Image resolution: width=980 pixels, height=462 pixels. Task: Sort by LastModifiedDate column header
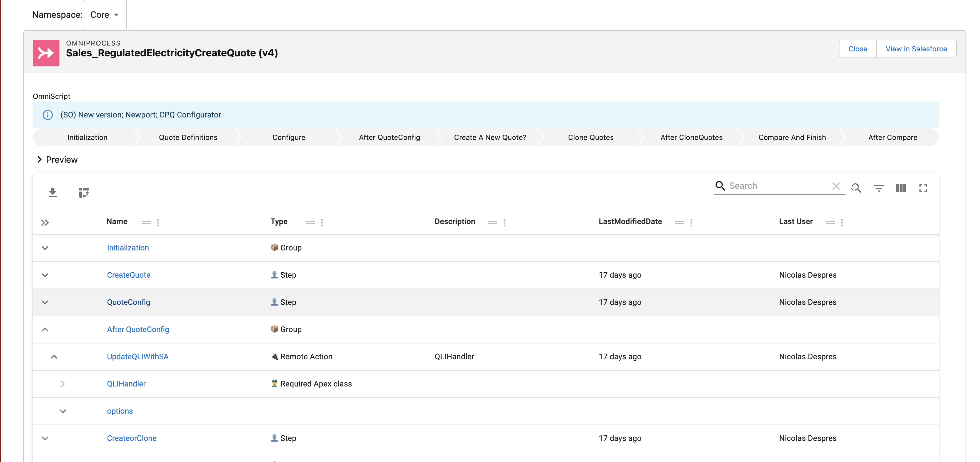coord(630,221)
